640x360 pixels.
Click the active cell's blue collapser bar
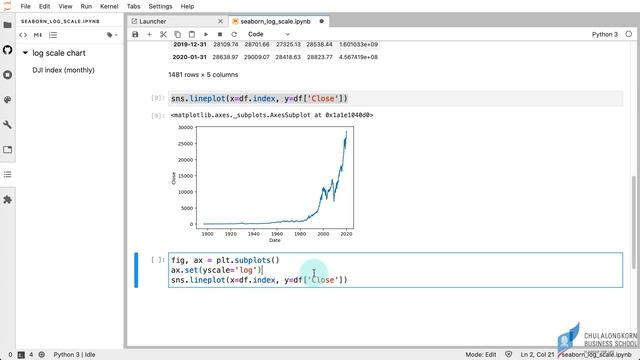[x=136, y=270]
